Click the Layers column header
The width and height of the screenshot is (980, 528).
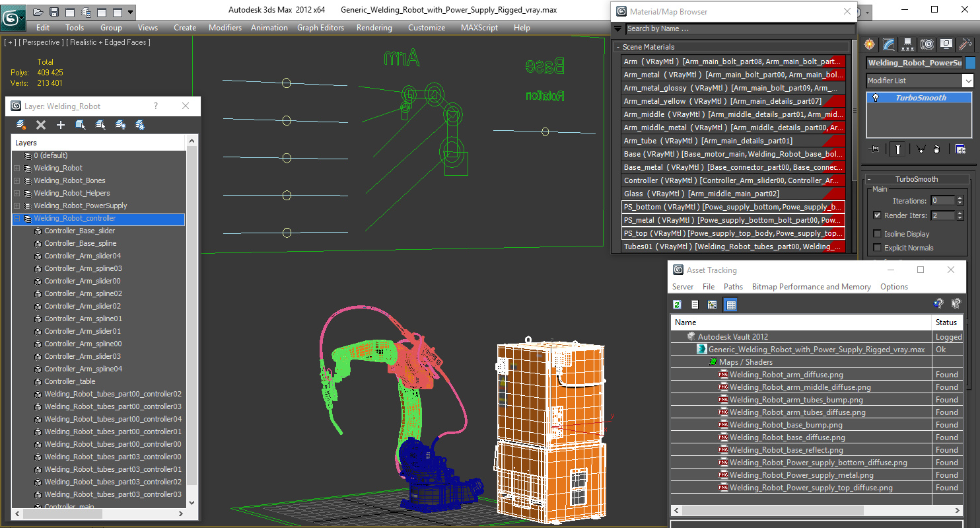pyautogui.click(x=98, y=143)
